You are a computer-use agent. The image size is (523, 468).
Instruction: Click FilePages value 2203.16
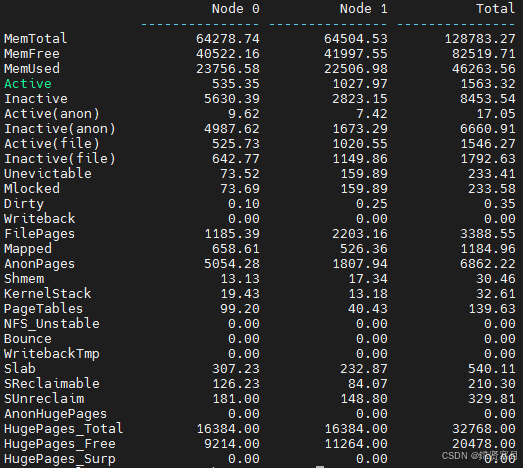tap(360, 234)
